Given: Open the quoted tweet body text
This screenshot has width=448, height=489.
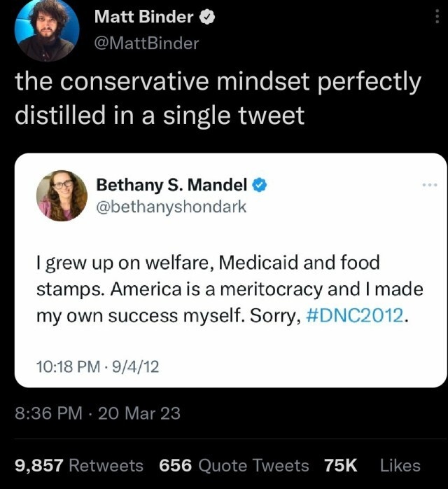Looking at the screenshot, I should (x=230, y=289).
